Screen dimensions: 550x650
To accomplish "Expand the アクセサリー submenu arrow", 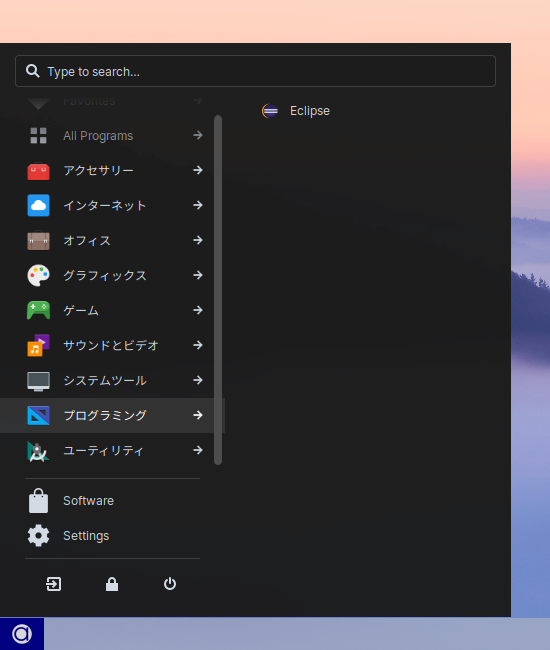I will click(x=198, y=170).
